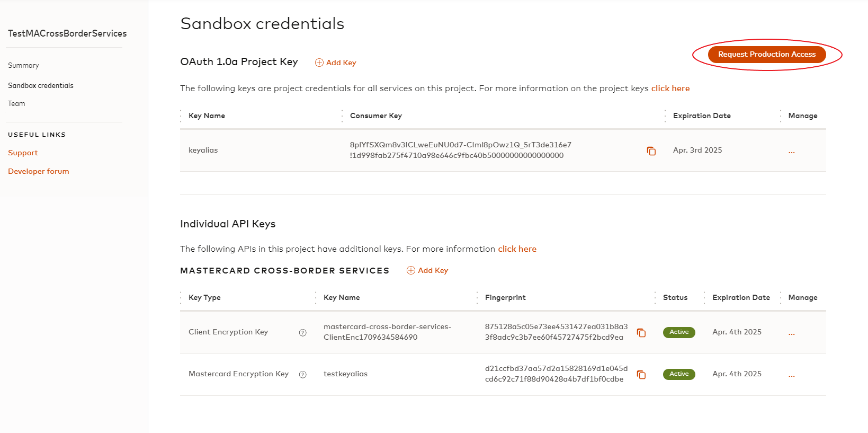Show help for Client Encryption Key

(x=303, y=333)
